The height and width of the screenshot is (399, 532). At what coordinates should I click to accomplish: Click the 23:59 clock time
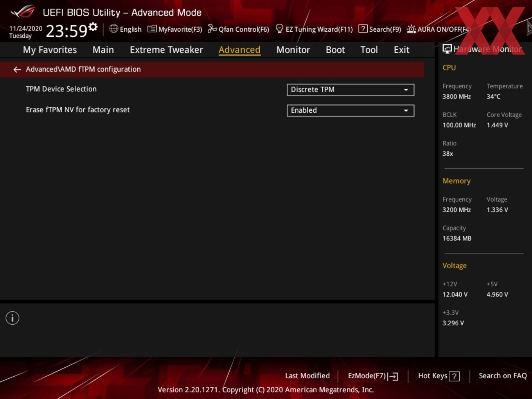[66, 31]
